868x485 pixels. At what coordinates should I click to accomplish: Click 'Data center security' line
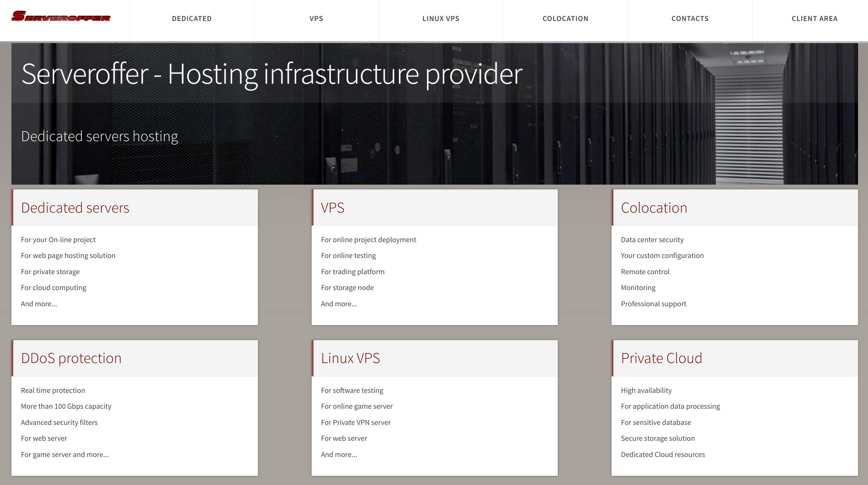point(652,240)
